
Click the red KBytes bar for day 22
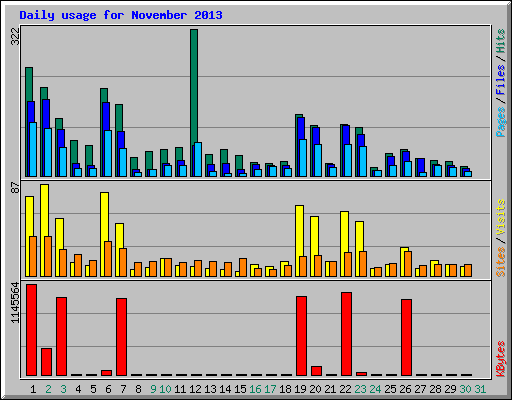coord(346,334)
